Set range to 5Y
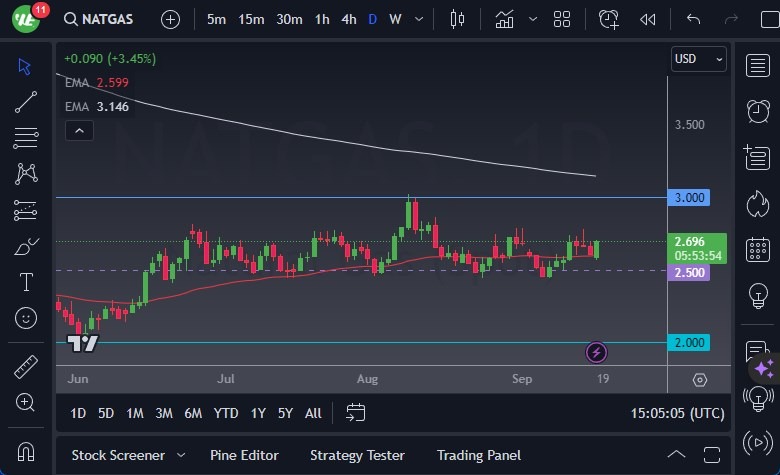The height and width of the screenshot is (475, 780). point(285,413)
